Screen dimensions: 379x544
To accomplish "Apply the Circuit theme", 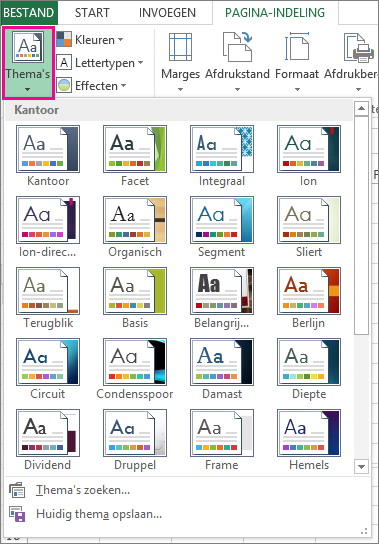I will [48, 369].
